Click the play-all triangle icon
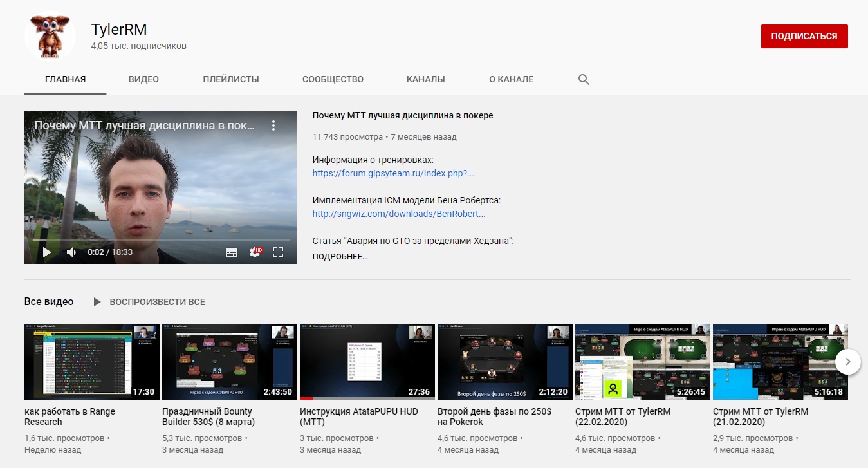868x468 pixels. point(97,302)
